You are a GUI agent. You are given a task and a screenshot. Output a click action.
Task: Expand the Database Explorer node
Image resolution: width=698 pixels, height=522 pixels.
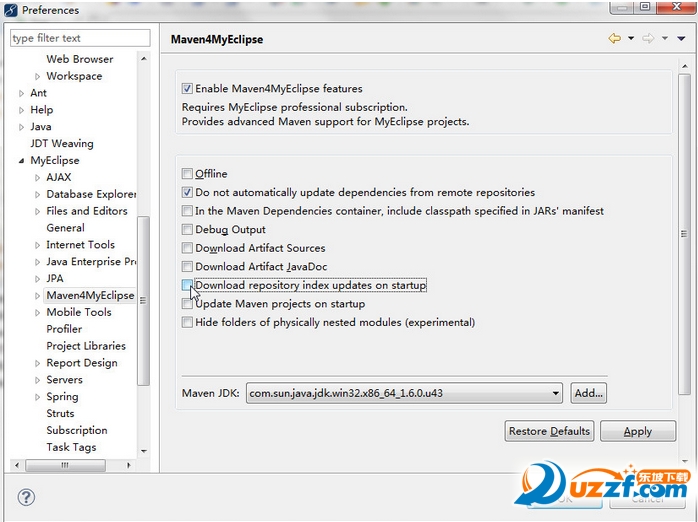tap(38, 195)
